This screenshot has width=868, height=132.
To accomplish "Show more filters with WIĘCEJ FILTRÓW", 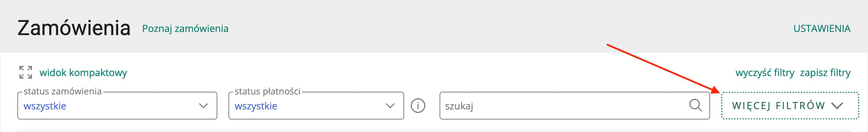I will 790,106.
